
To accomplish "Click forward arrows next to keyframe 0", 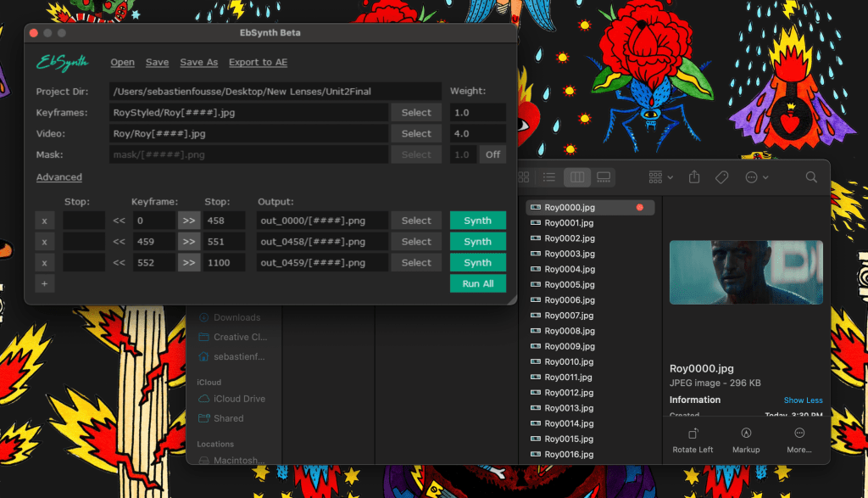I will pos(188,221).
